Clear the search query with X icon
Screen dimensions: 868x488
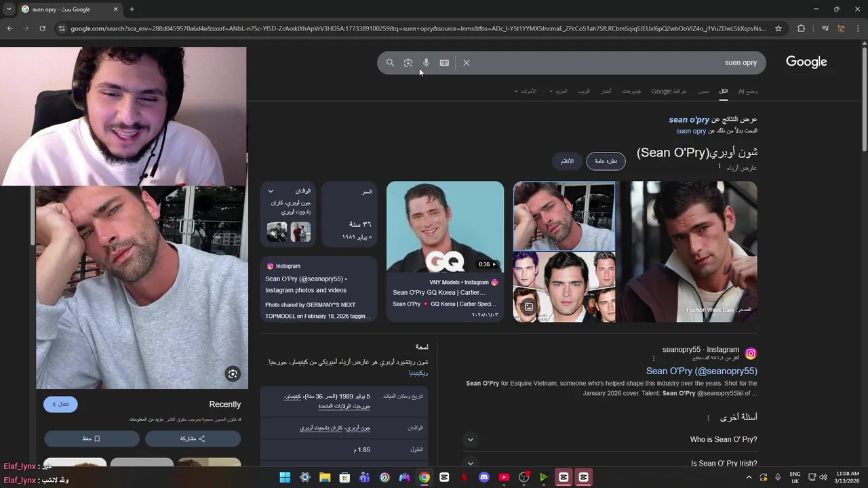click(467, 62)
